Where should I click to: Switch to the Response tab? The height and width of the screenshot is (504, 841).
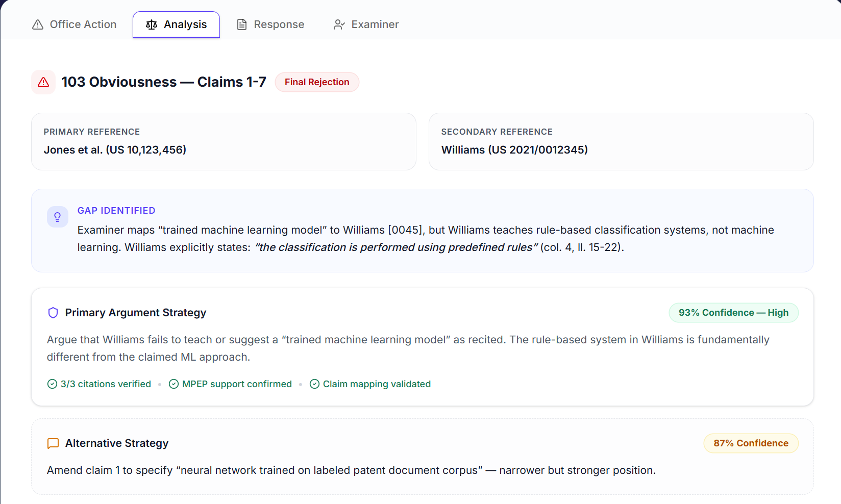click(270, 24)
